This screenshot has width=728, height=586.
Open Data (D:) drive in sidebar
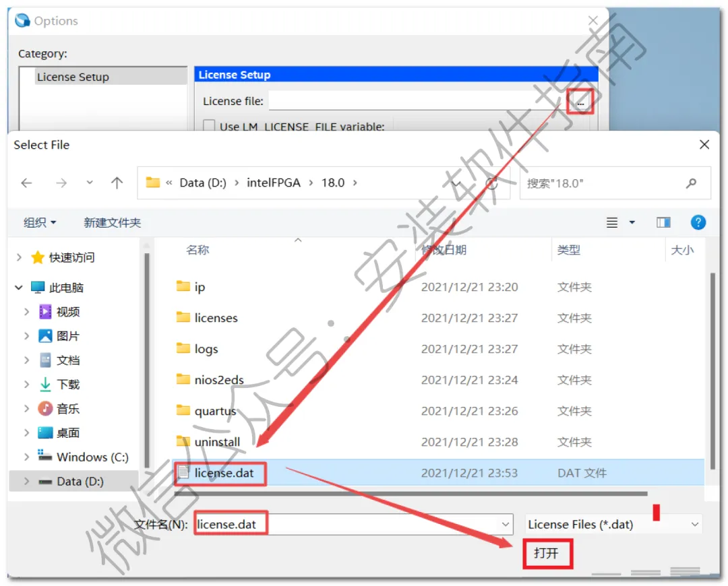tap(71, 481)
